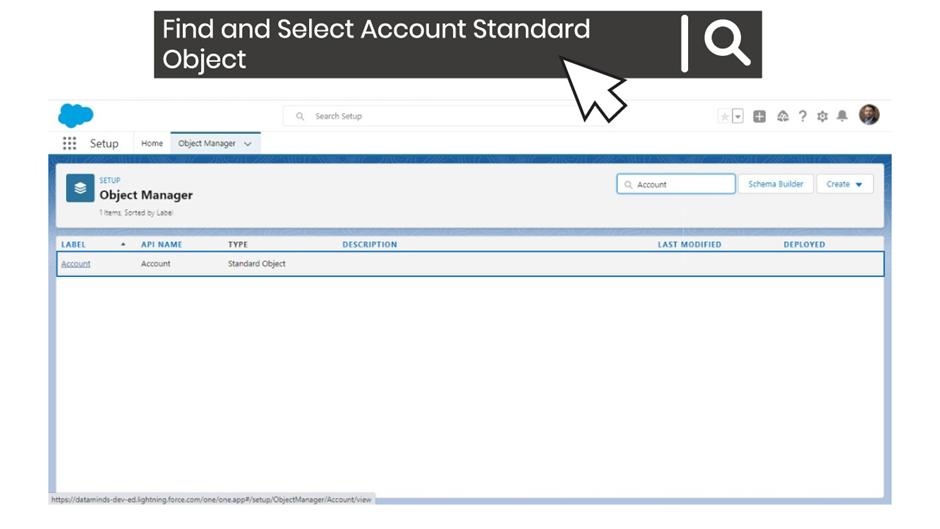The width and height of the screenshot is (940, 529).
Task: Click the magnifier icon in Quick Find box
Action: (x=628, y=185)
